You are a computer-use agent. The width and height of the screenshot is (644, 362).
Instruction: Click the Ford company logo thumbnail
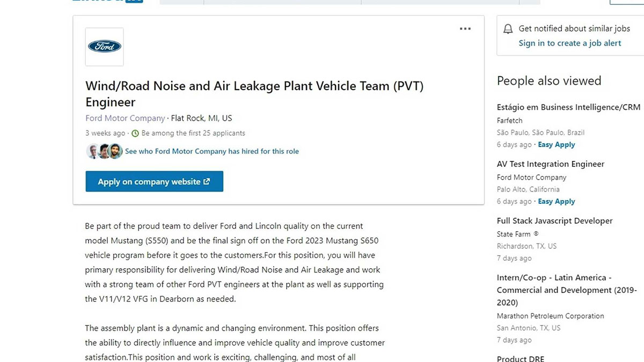(104, 47)
